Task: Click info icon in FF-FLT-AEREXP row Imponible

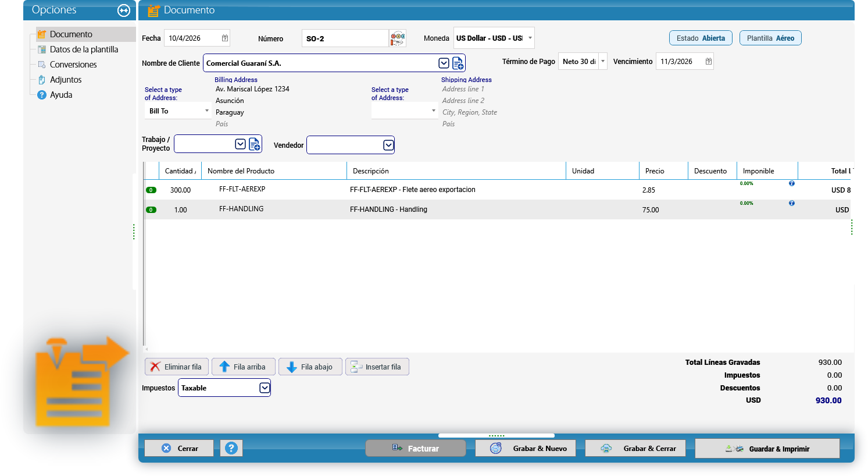Action: 791,183
